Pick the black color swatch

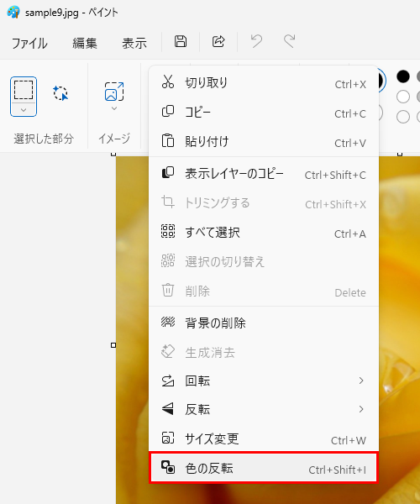click(x=403, y=76)
